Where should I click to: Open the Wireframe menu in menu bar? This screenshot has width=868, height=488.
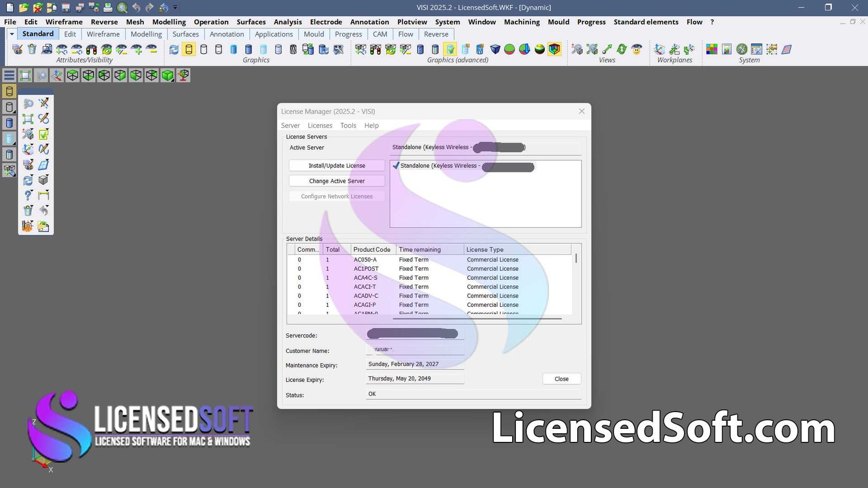click(x=64, y=22)
